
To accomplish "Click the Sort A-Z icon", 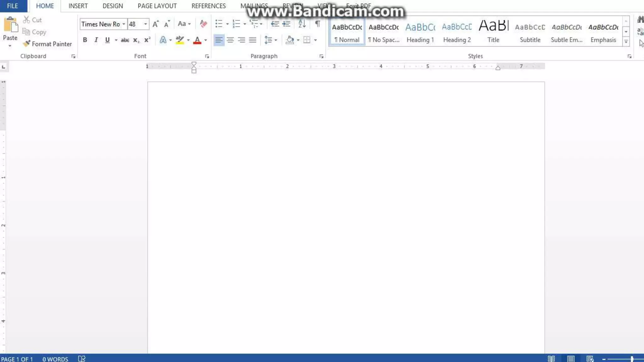I will click(302, 24).
